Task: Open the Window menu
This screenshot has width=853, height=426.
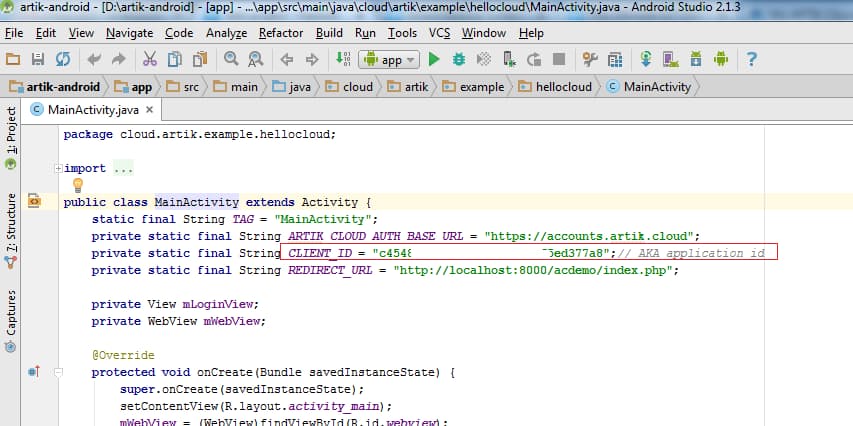Action: 484,33
